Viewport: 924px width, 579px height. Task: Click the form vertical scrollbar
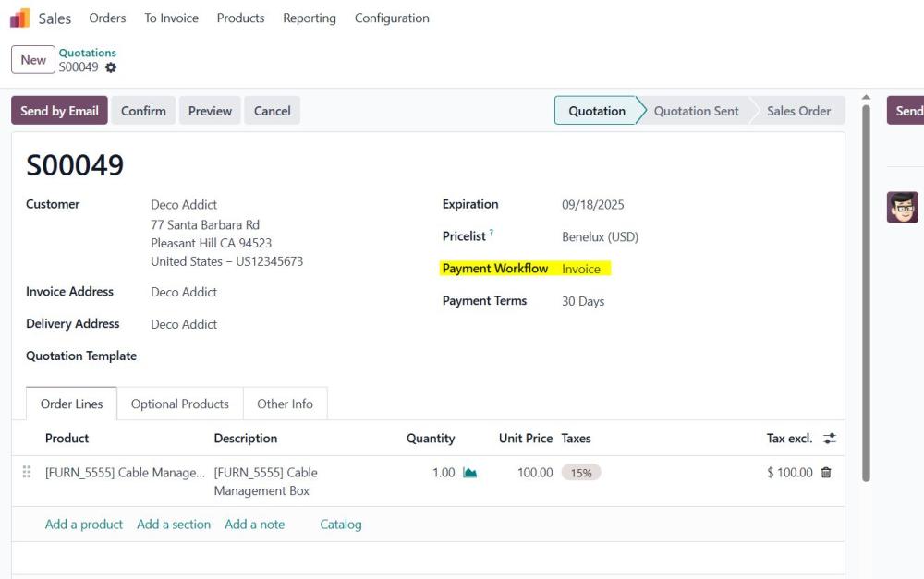coord(866,294)
